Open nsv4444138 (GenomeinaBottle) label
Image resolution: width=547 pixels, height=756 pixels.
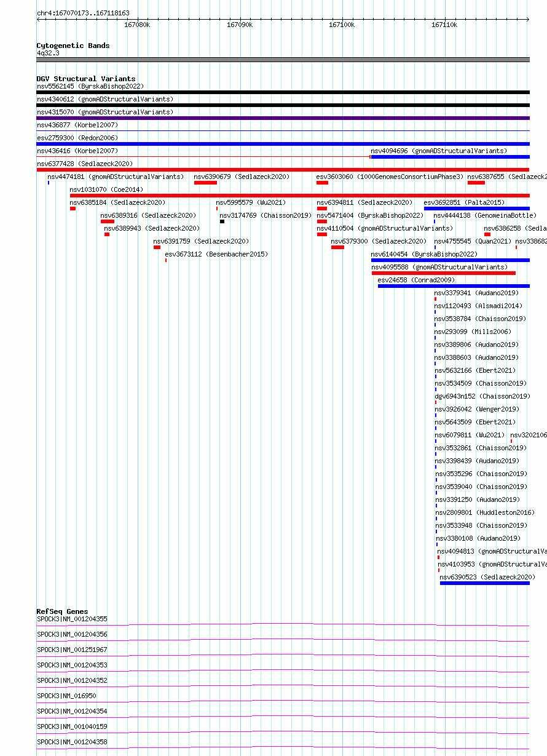coord(484,215)
